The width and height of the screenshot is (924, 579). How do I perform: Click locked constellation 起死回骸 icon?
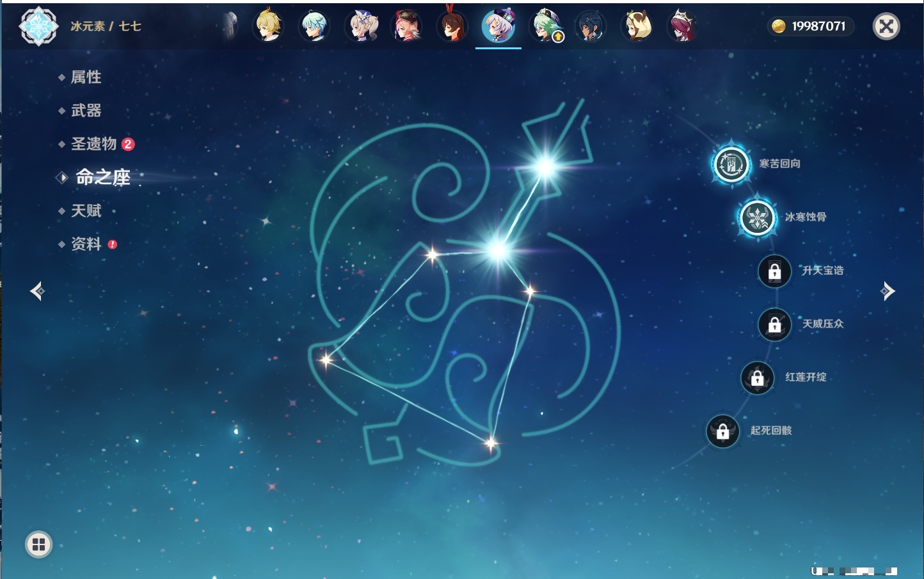coord(722,431)
